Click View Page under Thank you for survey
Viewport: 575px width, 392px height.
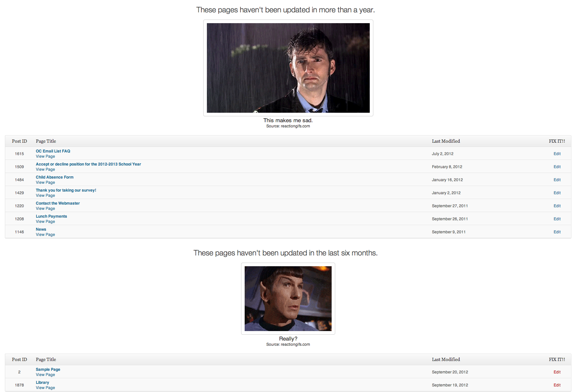pos(45,196)
